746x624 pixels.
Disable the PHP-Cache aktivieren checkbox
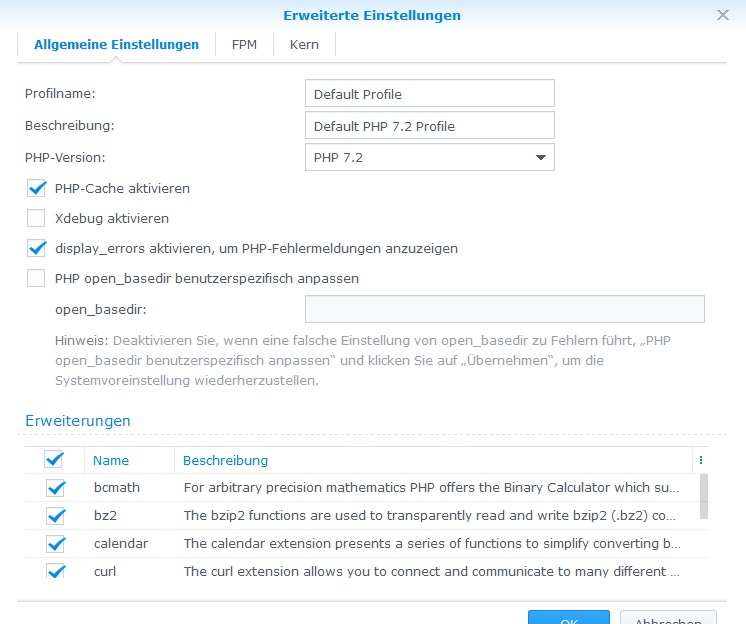(37, 188)
